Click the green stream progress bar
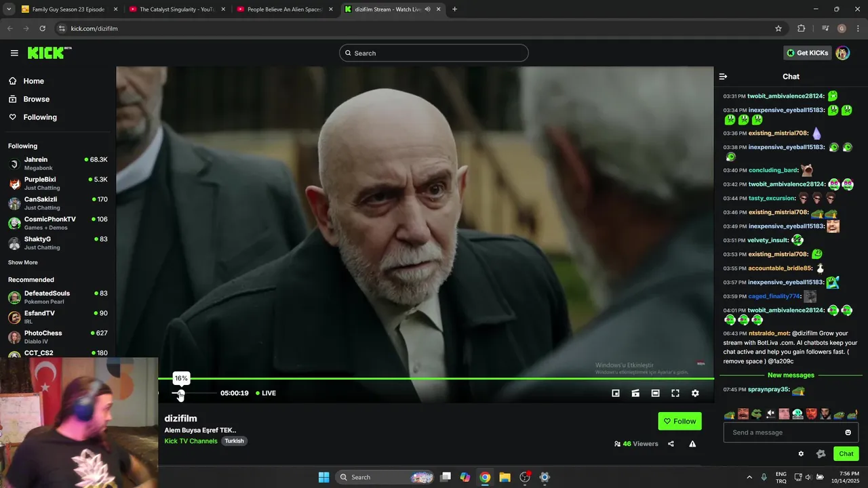 click(x=436, y=379)
